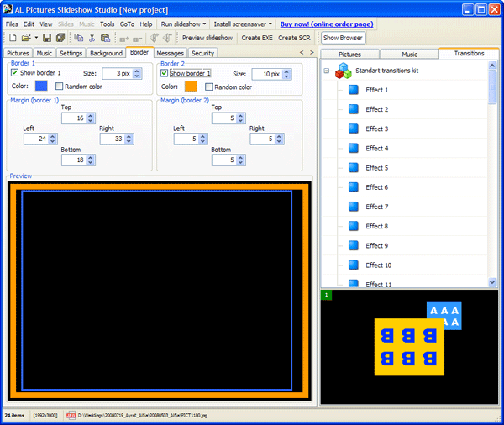Viewport: 504px width, 425px height.
Task: Open the Files menu
Action: pos(12,24)
